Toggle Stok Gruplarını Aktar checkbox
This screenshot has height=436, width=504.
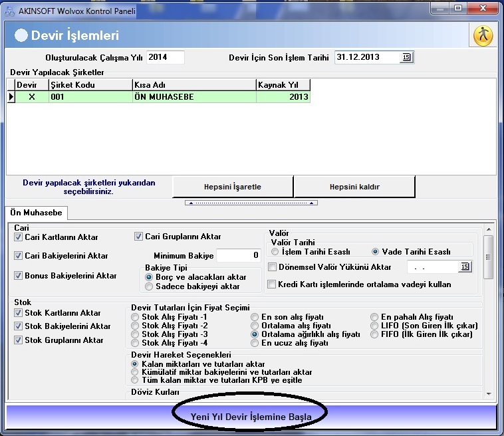19,340
